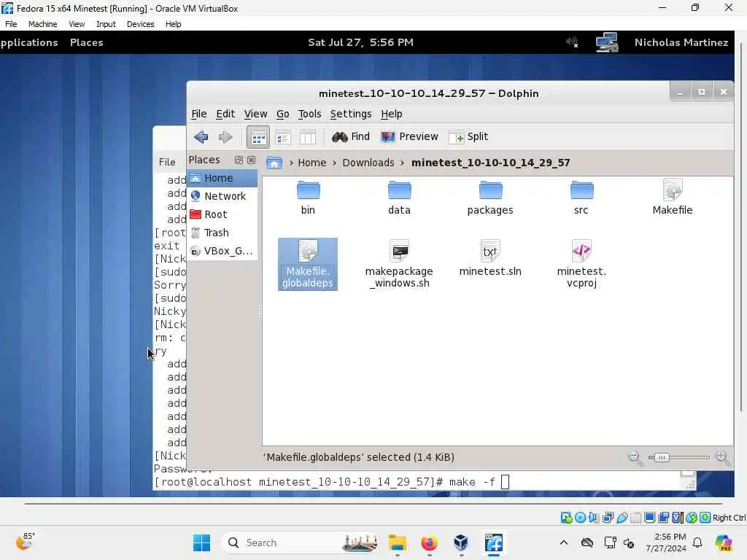
Task: Select the bin folder
Action: (x=308, y=198)
